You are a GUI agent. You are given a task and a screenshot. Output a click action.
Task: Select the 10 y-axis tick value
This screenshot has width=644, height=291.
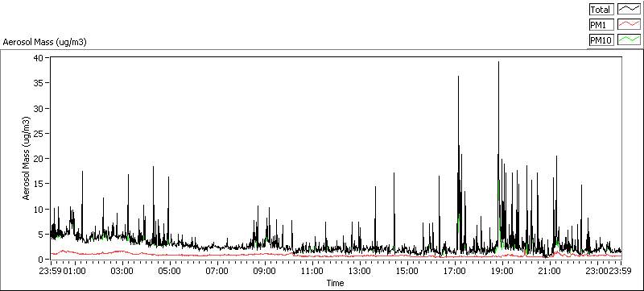tap(38, 209)
